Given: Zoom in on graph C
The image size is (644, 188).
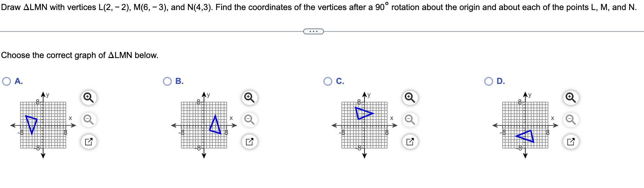Looking at the screenshot, I should [410, 98].
